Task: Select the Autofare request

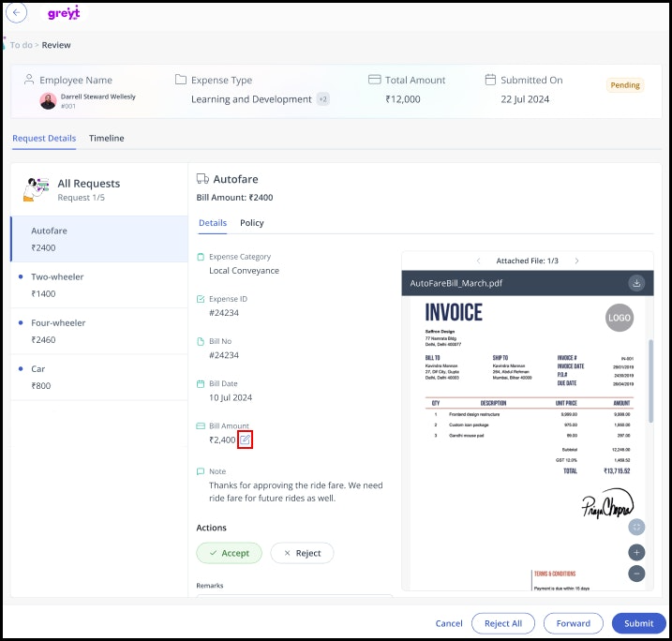Action: click(x=99, y=239)
